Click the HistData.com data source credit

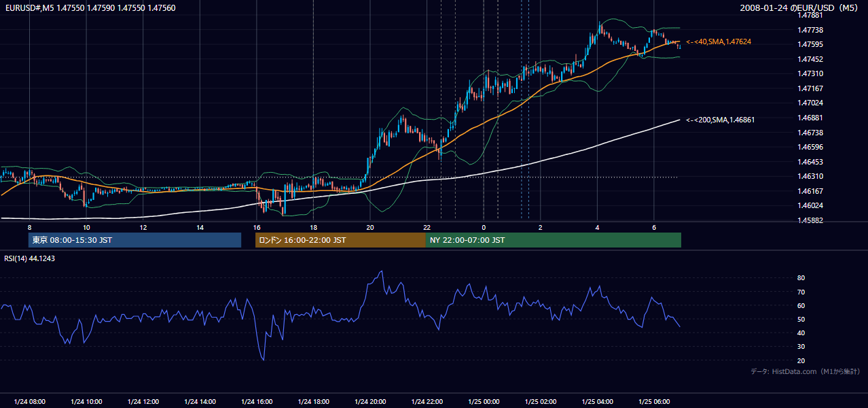click(x=806, y=371)
